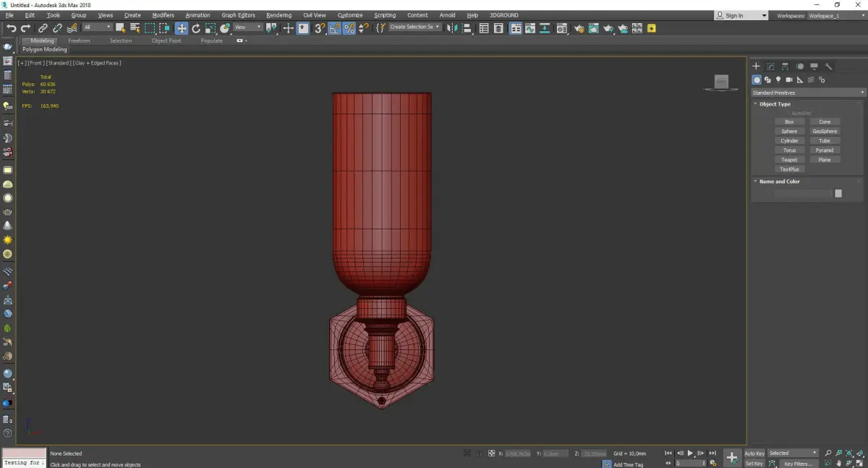Choose the Rectangular Selection Region tool
The height and width of the screenshot is (468, 868).
[x=150, y=28]
